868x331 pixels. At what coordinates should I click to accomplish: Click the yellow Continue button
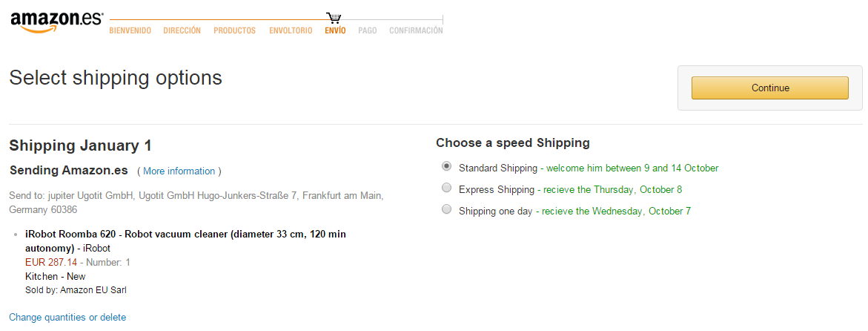770,88
